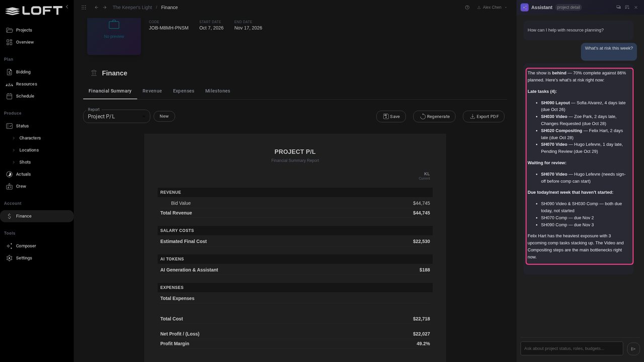Image resolution: width=644 pixels, height=362 pixels.
Task: Start a new assistant chat icon
Action: coord(627,7)
